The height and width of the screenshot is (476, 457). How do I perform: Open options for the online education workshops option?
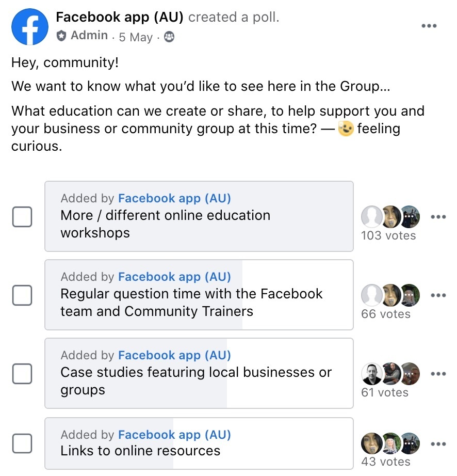pos(438,217)
